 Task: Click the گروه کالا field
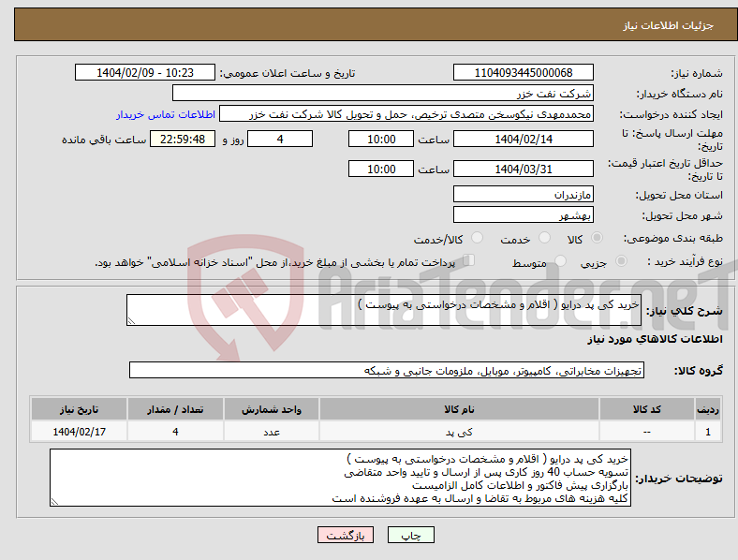[387, 370]
